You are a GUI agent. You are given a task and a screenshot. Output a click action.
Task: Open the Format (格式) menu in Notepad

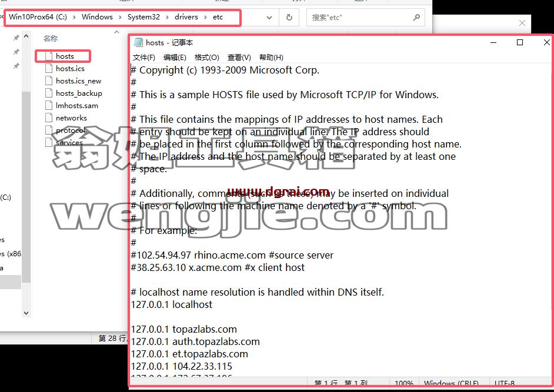click(206, 58)
